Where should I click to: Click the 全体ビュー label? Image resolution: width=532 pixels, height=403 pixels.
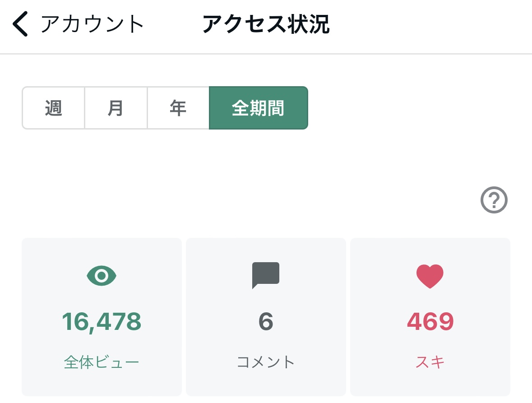[x=102, y=362]
